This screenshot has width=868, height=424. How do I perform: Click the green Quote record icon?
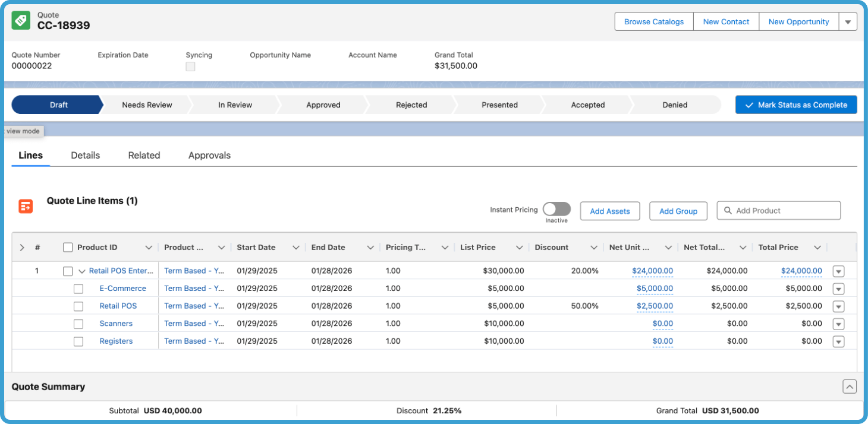click(20, 20)
